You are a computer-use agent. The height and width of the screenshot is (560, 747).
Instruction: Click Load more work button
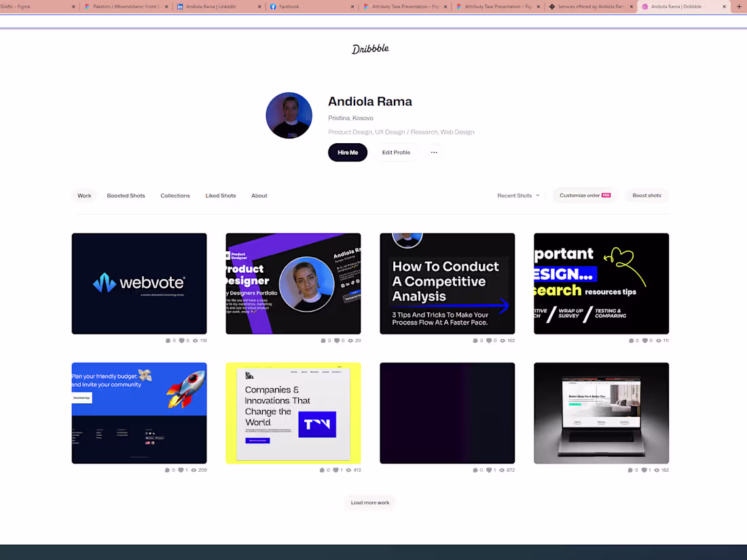(x=370, y=502)
